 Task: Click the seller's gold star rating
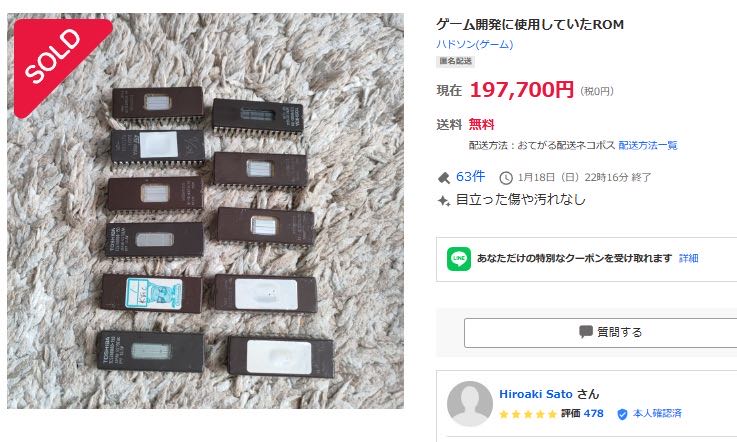528,414
